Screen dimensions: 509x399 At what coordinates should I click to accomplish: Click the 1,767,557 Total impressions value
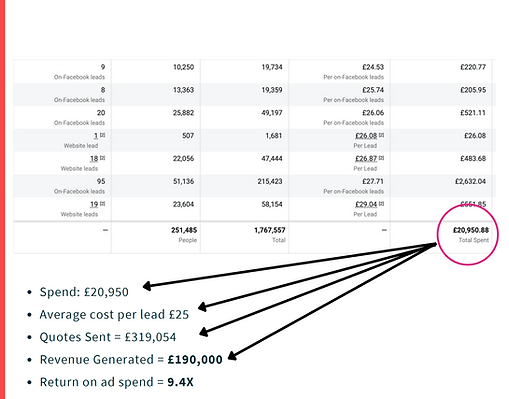click(x=270, y=230)
